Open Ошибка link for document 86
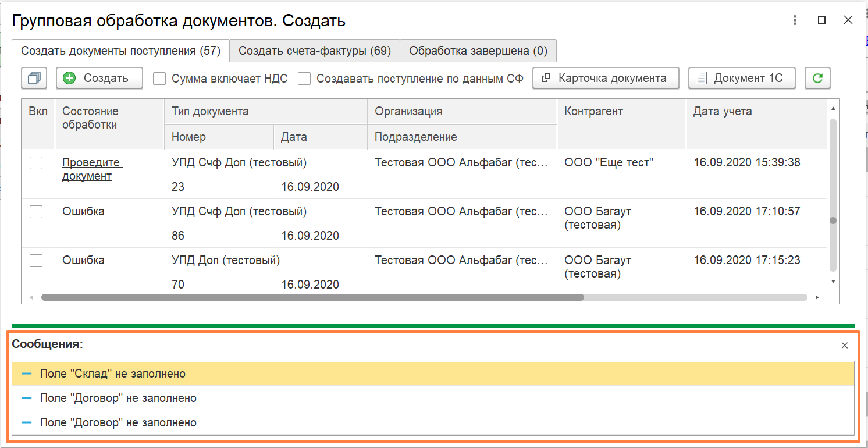 (83, 211)
